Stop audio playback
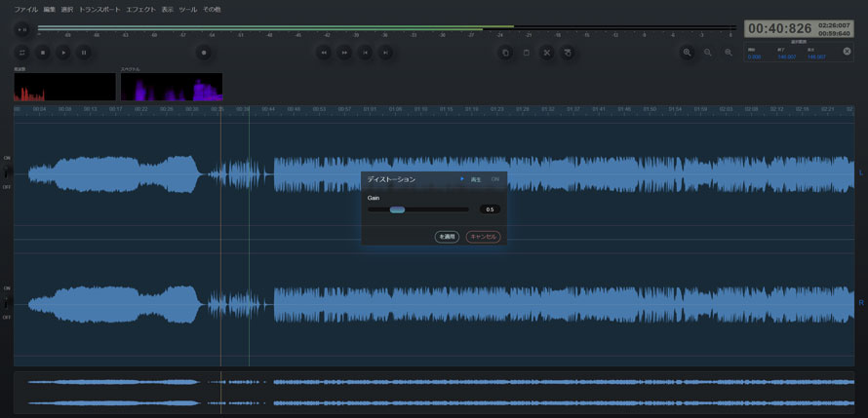The image size is (868, 418). point(43,53)
